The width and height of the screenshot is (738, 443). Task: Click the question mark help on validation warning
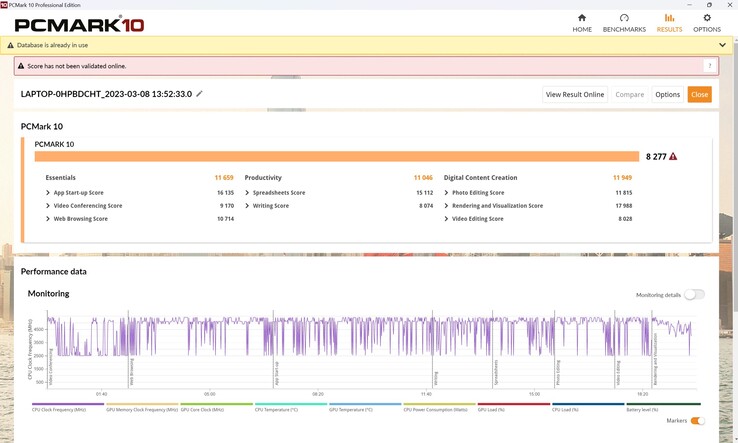tap(710, 66)
